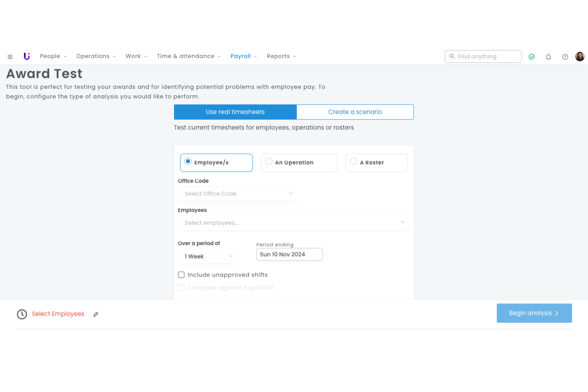Open the Select employees dropdown

pos(294,223)
